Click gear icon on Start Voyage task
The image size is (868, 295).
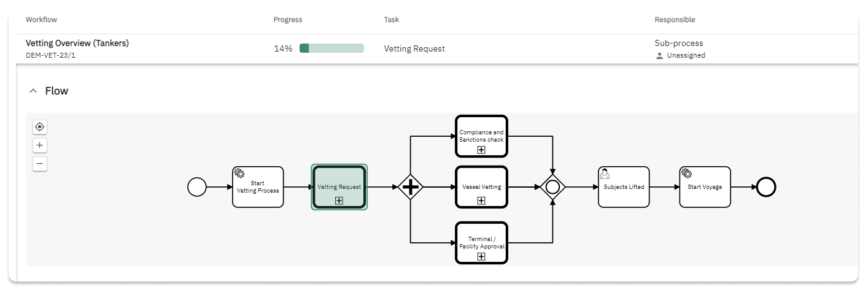tap(686, 173)
